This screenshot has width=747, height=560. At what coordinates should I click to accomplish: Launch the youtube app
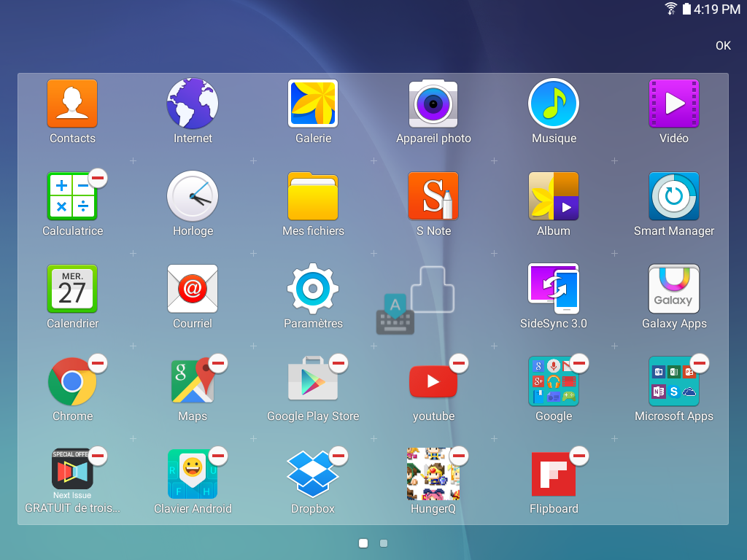[433, 381]
